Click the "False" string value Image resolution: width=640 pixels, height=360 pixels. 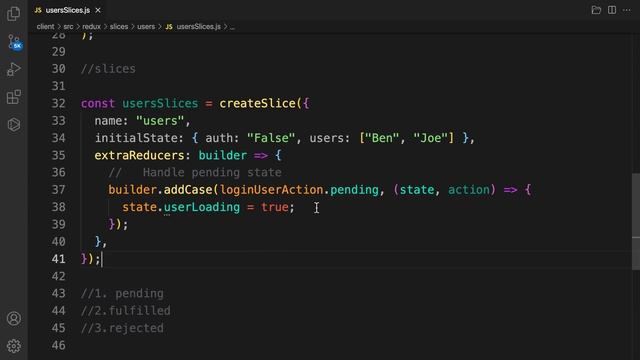[271, 138]
